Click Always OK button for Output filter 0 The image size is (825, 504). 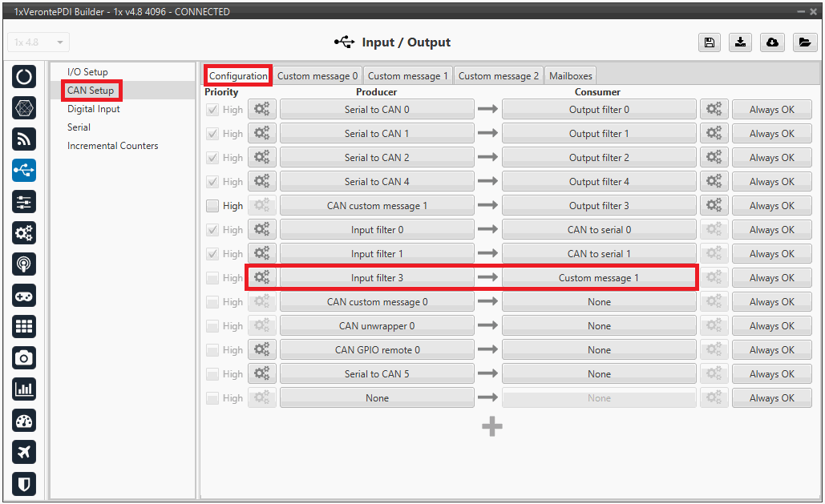tap(771, 110)
